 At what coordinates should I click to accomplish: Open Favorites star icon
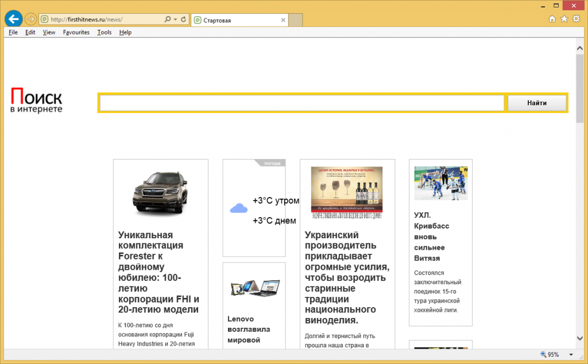pos(564,19)
